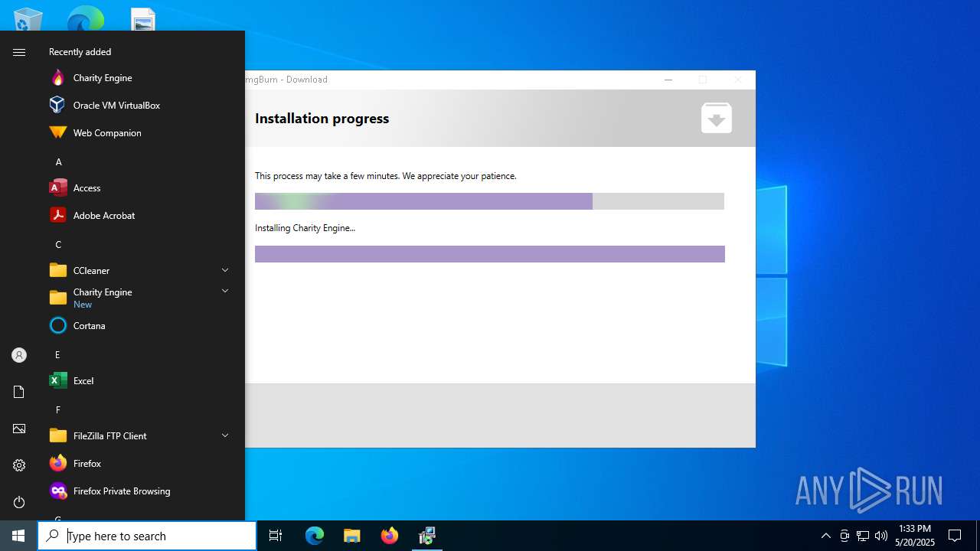Open Firefox from taskbar
Viewport: 980px width, 551px height.
[390, 536]
